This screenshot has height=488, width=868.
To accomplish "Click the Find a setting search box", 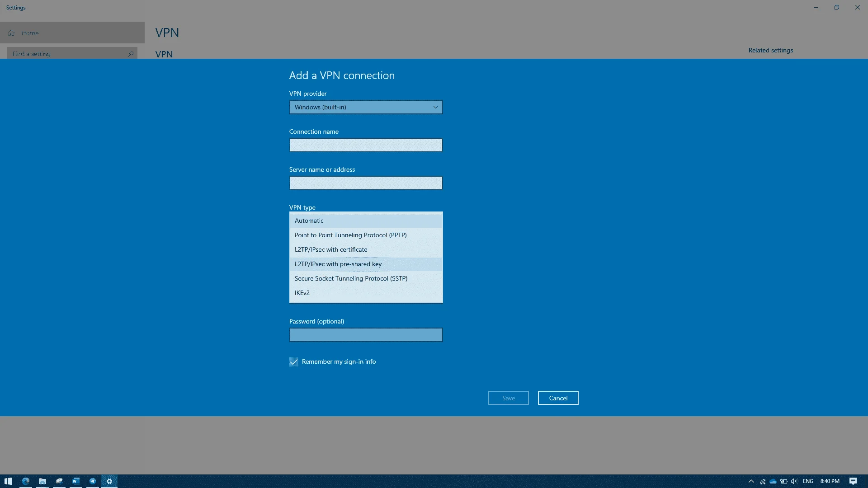I will 72,54.
